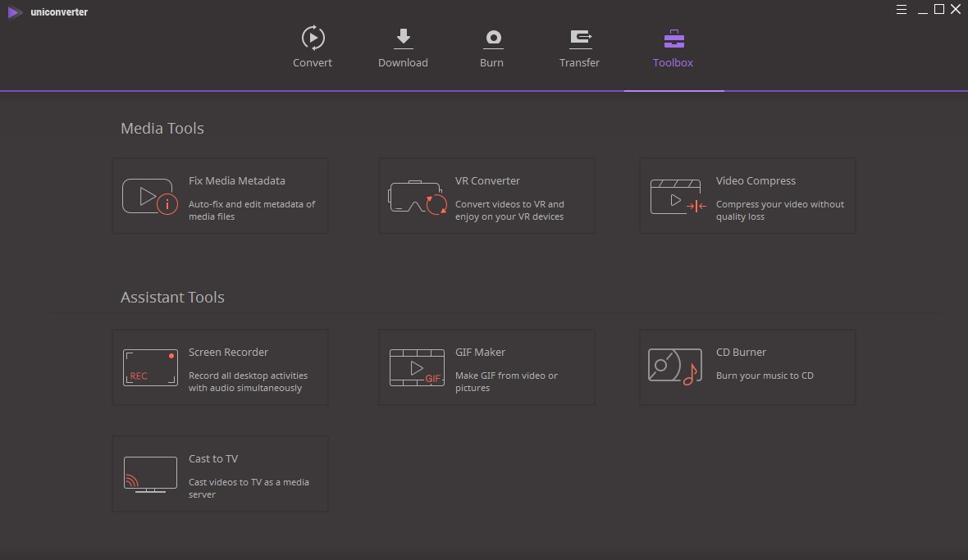Image resolution: width=968 pixels, height=560 pixels.
Task: Open the hamburger menu in title bar
Action: 902,9
